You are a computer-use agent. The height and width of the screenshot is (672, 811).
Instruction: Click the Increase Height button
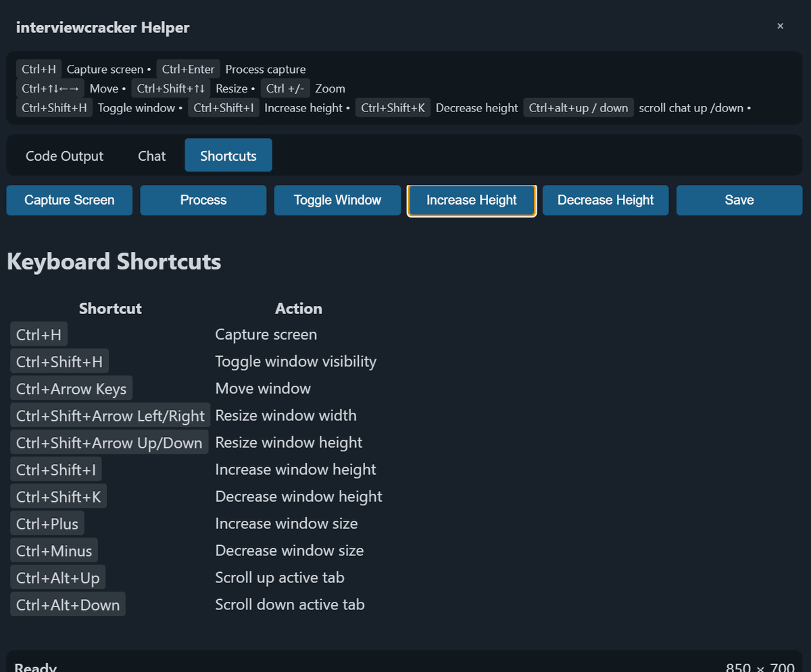(472, 201)
